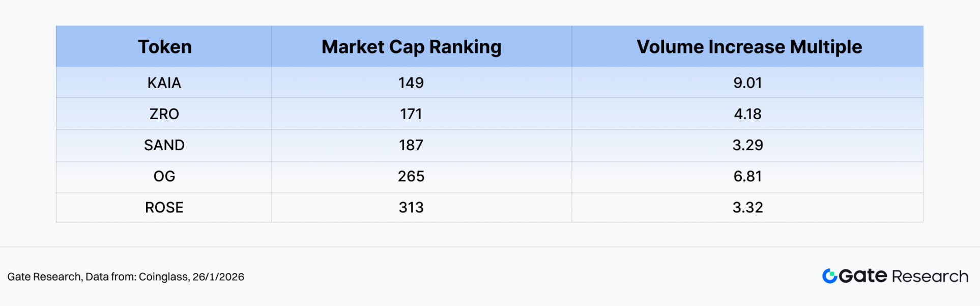Select the SAND token cell
Viewport: 980px width, 306px height.
pyautogui.click(x=164, y=145)
